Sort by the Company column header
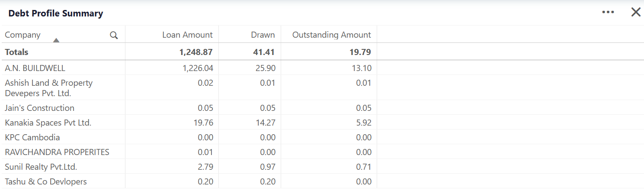 pyautogui.click(x=22, y=35)
